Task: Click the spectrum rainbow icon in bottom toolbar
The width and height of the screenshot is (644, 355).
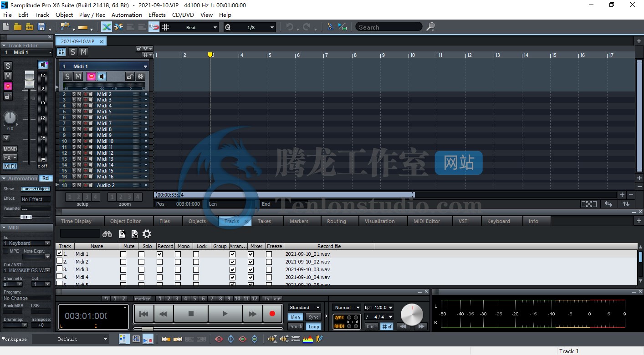Action: 308,339
